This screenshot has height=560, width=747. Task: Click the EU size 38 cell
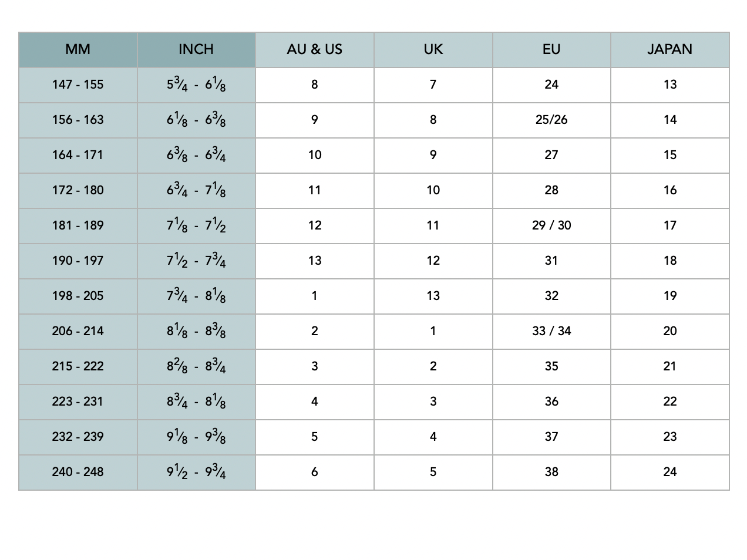coord(551,472)
